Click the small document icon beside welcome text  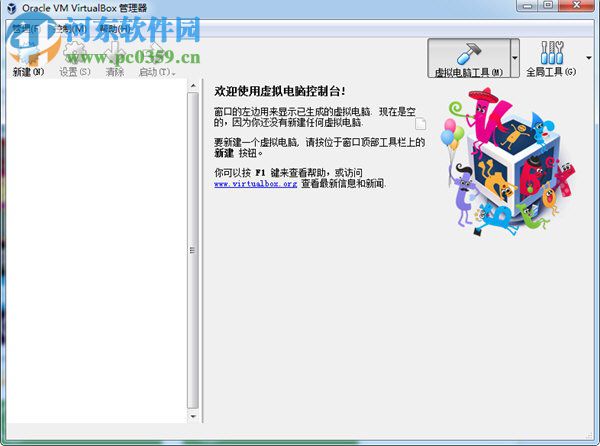click(x=421, y=124)
